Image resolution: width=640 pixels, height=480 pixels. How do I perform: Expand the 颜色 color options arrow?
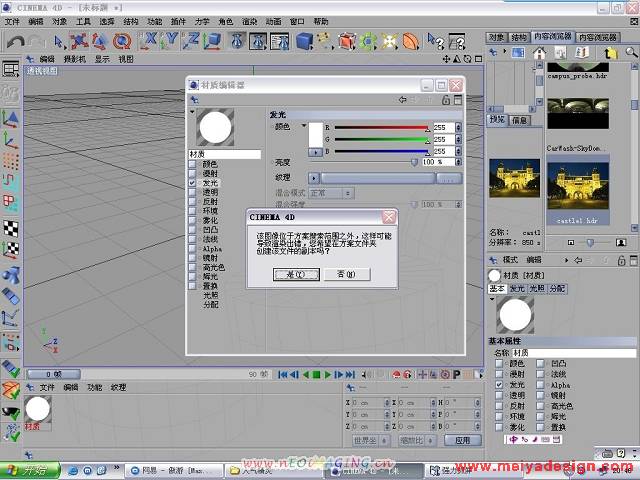click(304, 126)
